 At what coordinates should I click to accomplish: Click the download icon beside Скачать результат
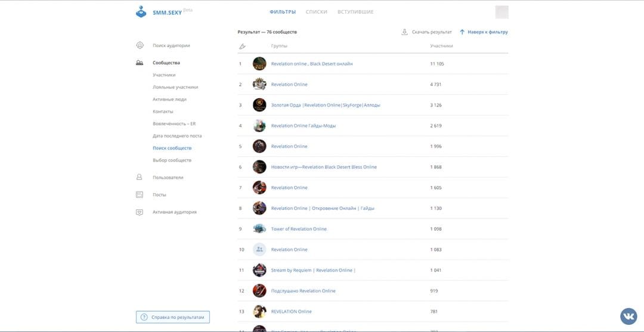coord(404,32)
